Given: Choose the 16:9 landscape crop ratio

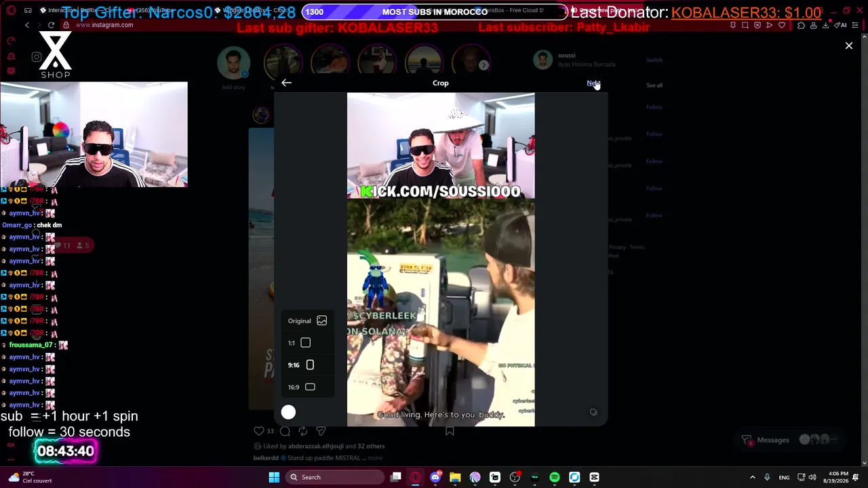Looking at the screenshot, I should point(301,387).
